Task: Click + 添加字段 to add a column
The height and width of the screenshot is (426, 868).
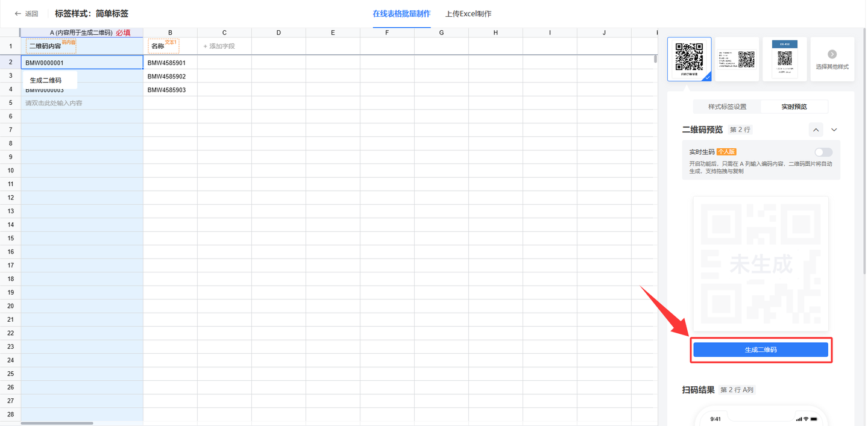Action: pyautogui.click(x=219, y=46)
